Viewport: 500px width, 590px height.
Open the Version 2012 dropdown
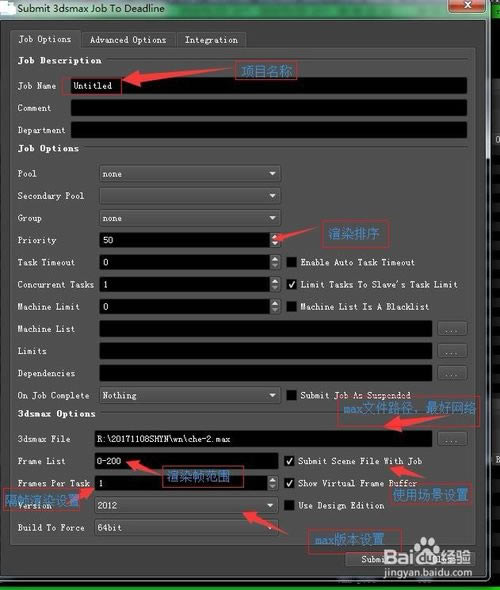point(186,505)
